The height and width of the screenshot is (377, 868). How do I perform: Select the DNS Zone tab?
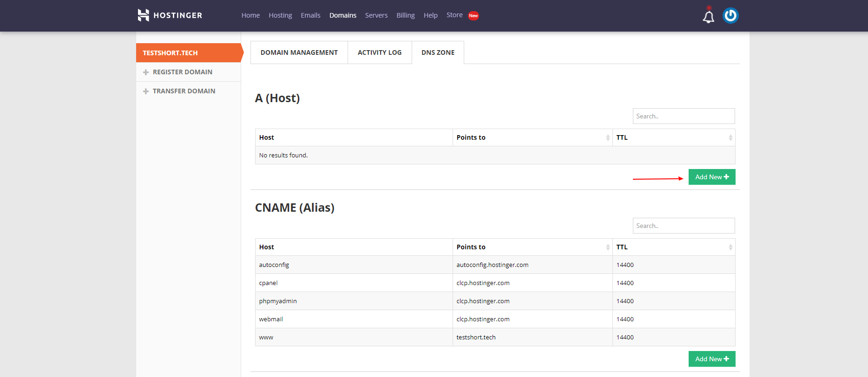click(x=438, y=52)
